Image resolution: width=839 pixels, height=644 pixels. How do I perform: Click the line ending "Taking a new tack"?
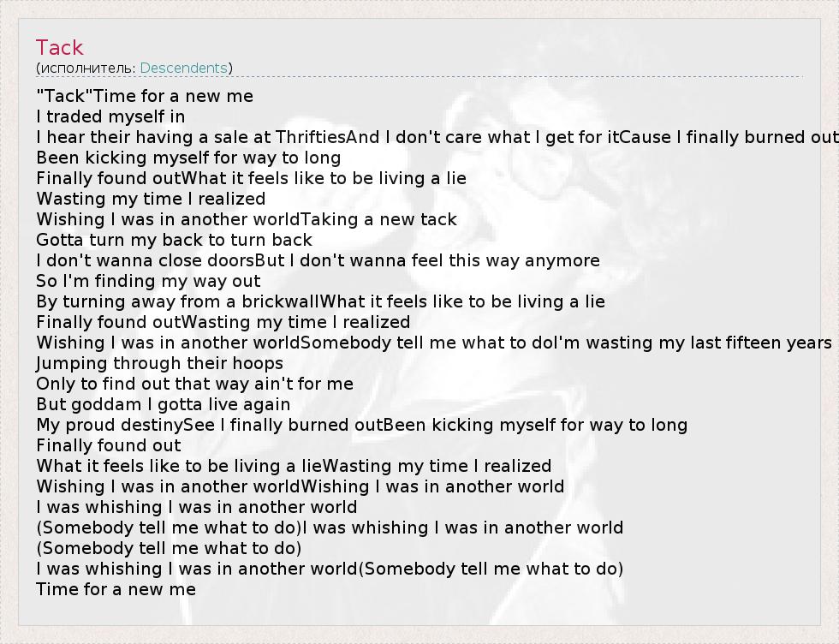[x=247, y=219]
